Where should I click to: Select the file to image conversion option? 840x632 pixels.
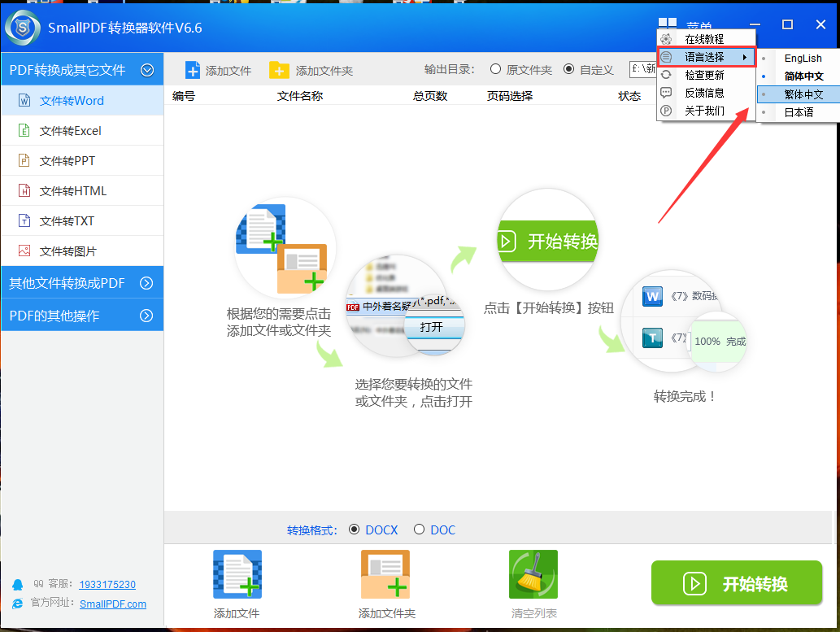click(x=67, y=251)
